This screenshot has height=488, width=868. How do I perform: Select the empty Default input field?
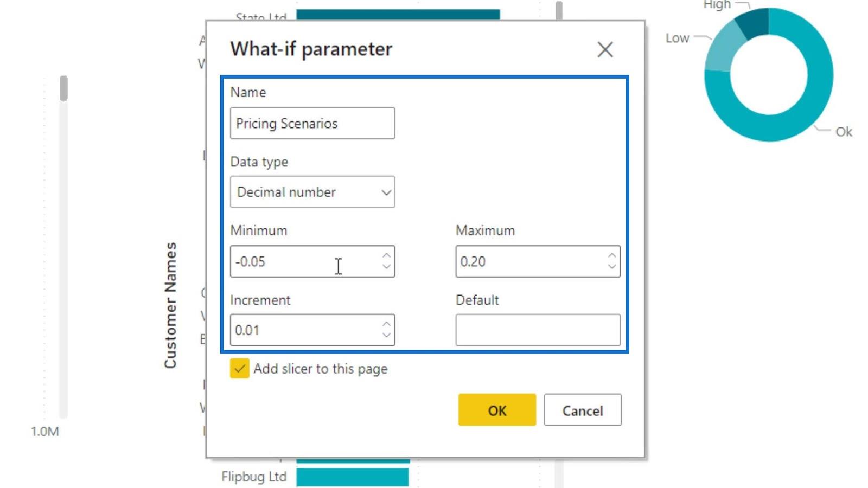pos(538,330)
